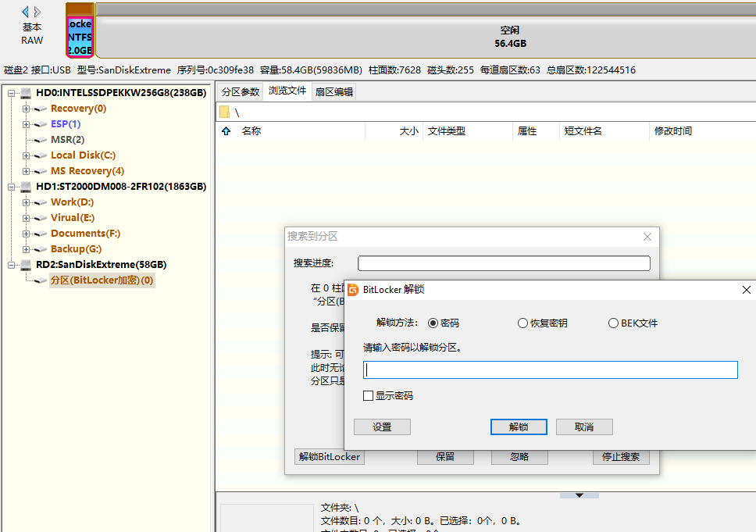Sort files by 属性 column
The width and height of the screenshot is (756, 532).
[x=527, y=131]
